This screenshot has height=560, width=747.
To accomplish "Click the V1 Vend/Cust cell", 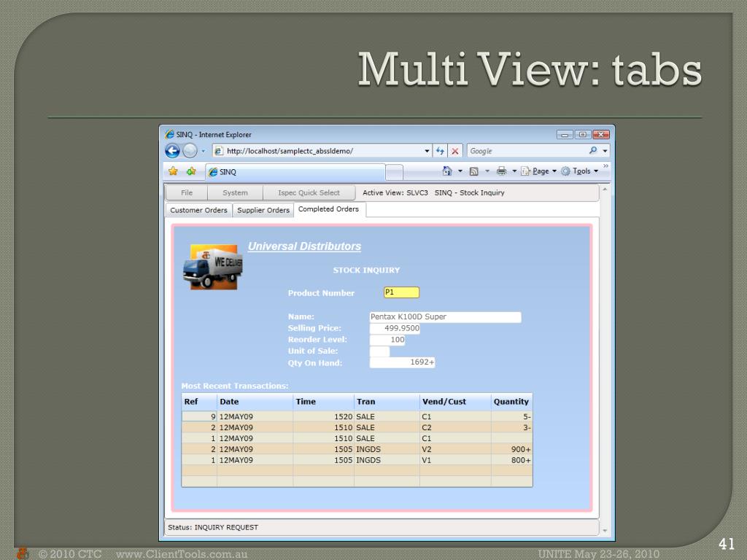I will [455, 460].
